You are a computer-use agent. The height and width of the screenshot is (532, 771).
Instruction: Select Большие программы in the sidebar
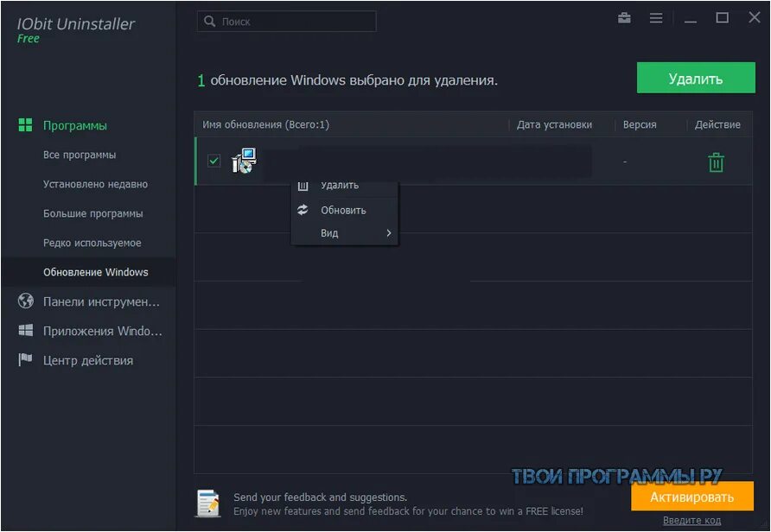pos(93,213)
